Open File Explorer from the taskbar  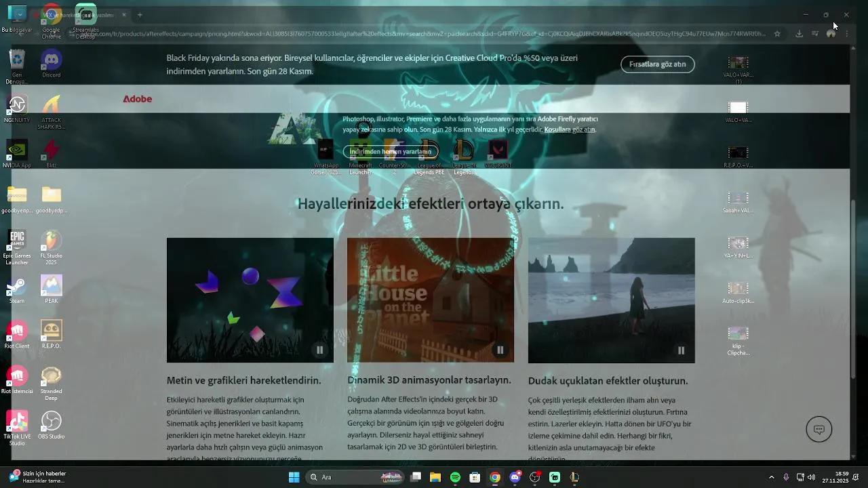(x=435, y=477)
